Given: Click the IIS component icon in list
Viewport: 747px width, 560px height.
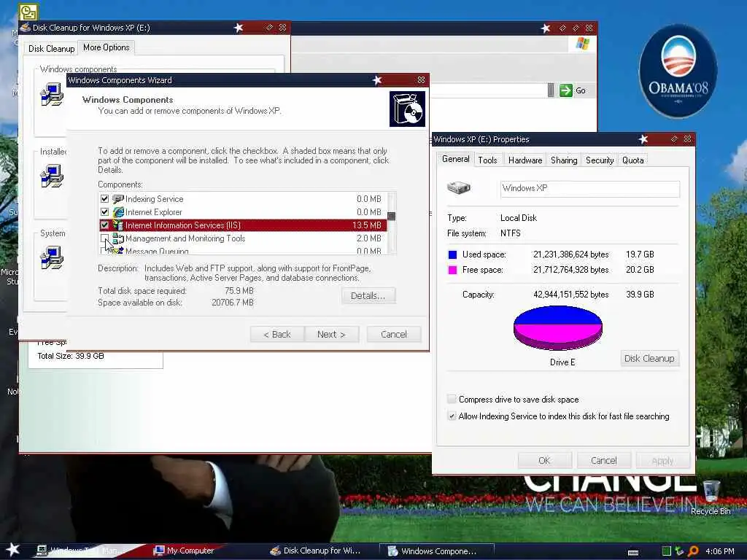Looking at the screenshot, I should pyautogui.click(x=117, y=225).
